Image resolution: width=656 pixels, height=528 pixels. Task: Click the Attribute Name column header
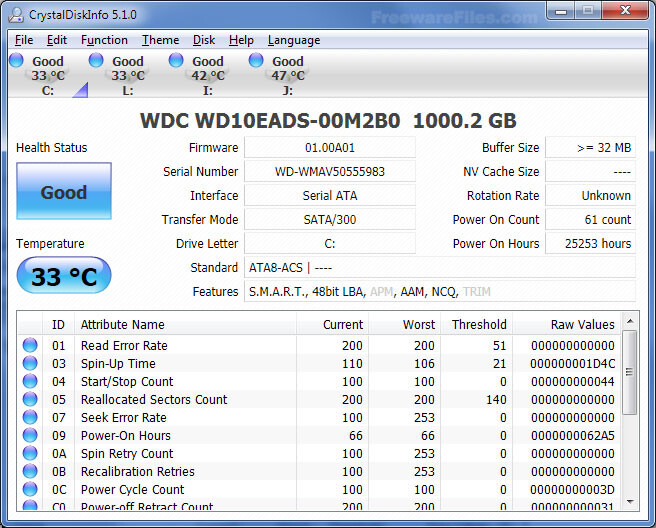185,325
